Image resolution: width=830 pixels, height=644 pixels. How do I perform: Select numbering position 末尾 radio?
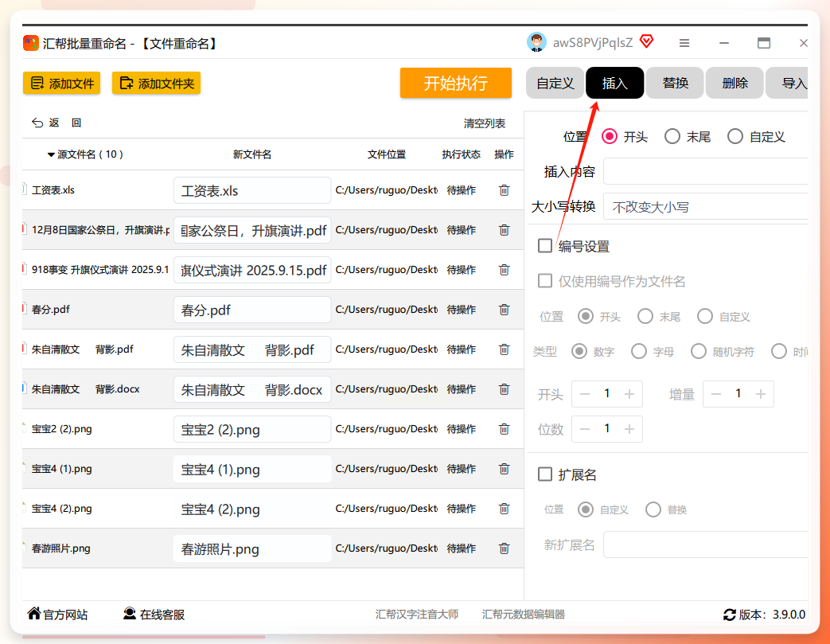645,316
